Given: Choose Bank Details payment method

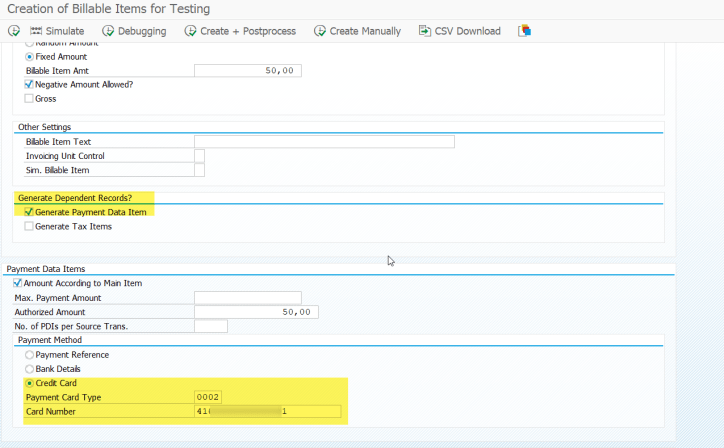Looking at the screenshot, I should point(29,369).
